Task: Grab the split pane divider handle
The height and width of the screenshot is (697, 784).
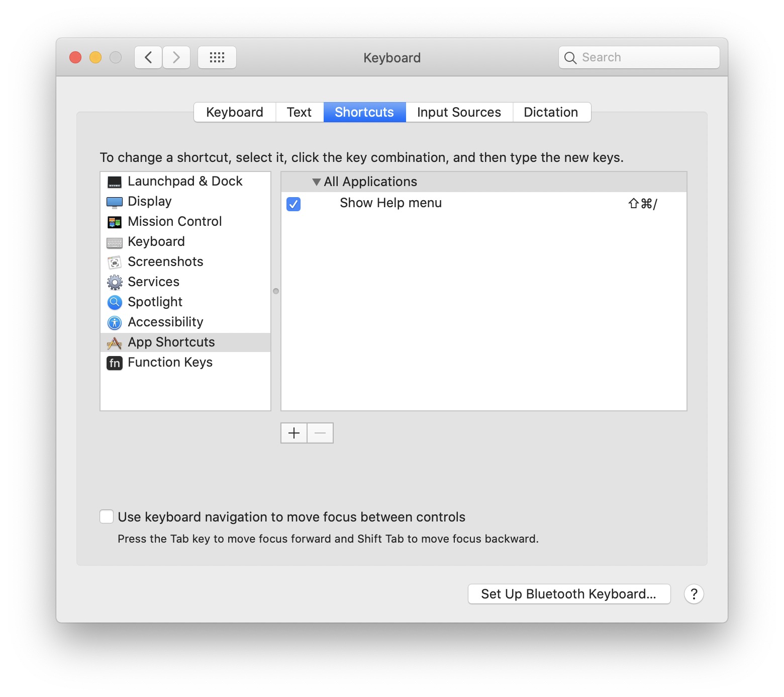Action: coord(276,291)
